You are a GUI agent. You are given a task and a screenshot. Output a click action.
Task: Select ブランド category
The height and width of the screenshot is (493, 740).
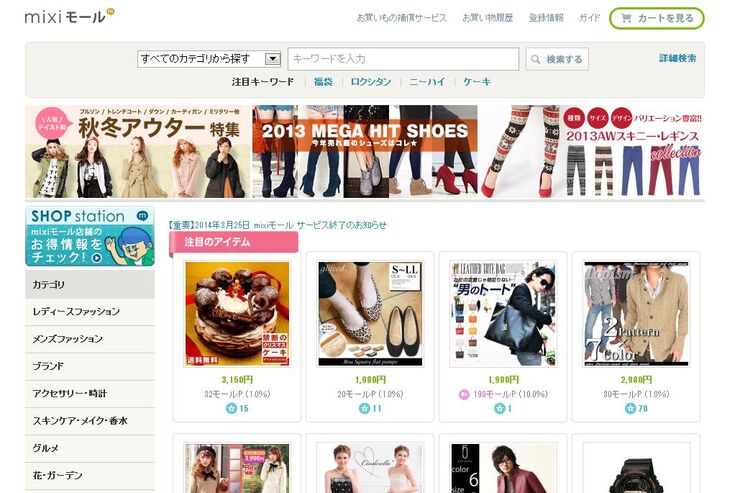[x=90, y=367]
